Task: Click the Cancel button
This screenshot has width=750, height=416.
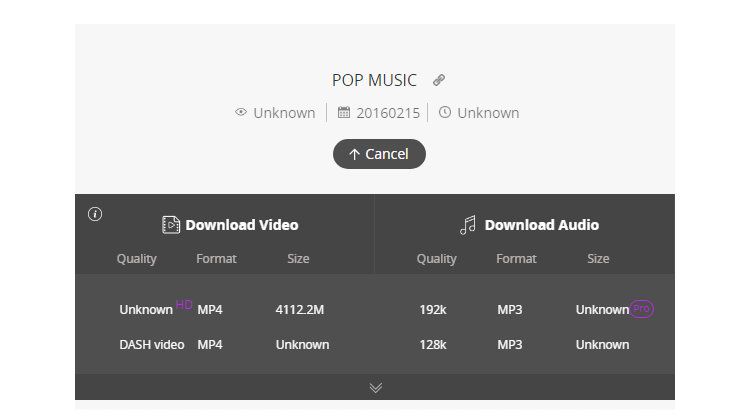Action: 379,154
